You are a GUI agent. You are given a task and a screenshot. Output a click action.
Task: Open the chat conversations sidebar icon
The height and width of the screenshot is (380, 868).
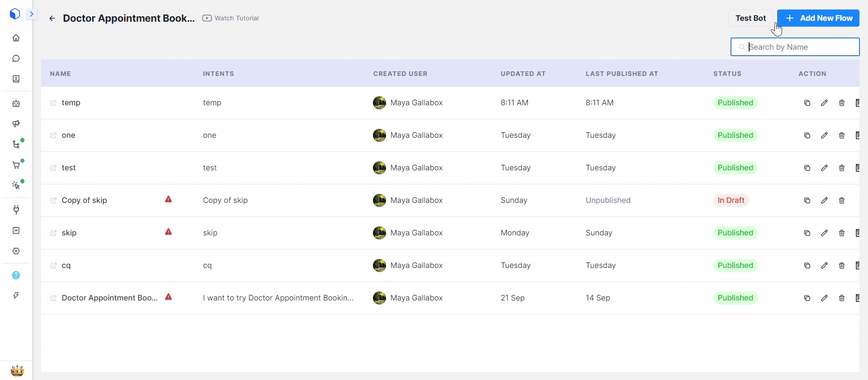point(16,58)
